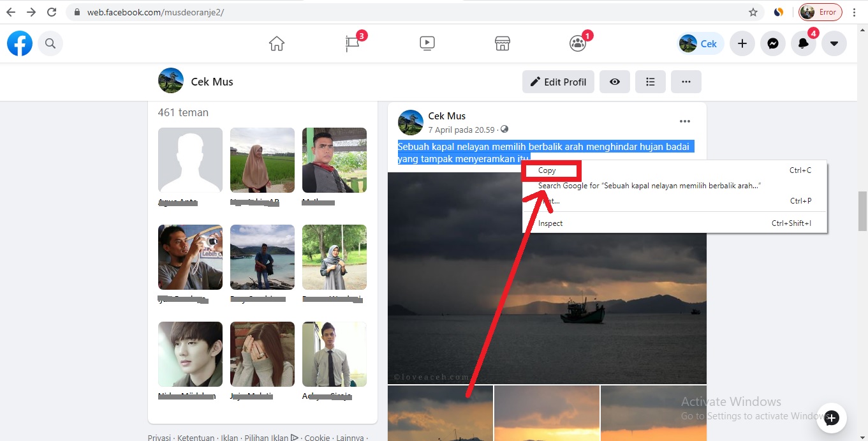
Task: Open the Facebook home feed icon
Action: pos(276,43)
